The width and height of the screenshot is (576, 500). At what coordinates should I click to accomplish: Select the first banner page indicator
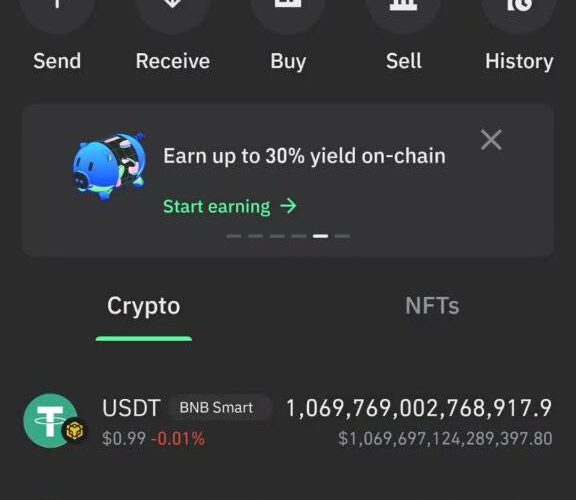point(234,236)
